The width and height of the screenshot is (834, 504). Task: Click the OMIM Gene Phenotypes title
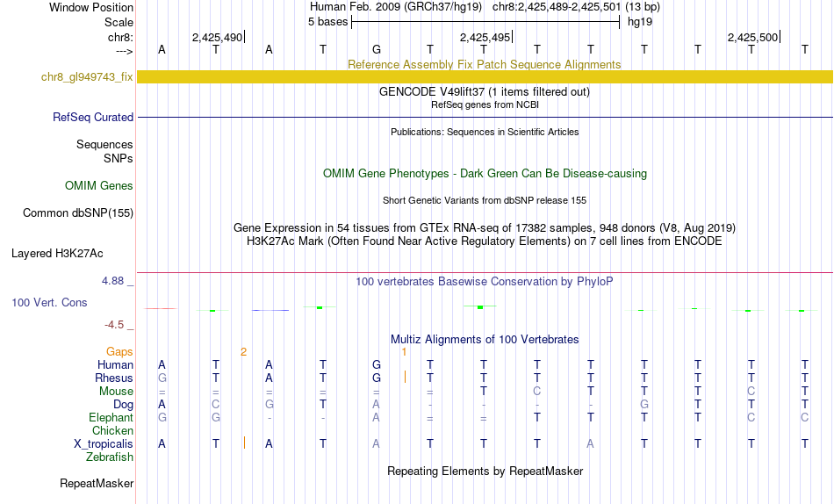point(485,174)
